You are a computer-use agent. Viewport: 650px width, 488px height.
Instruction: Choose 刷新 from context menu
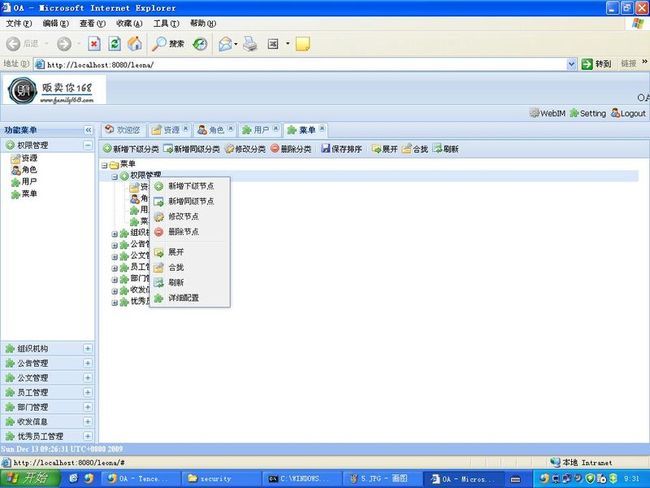click(189, 283)
